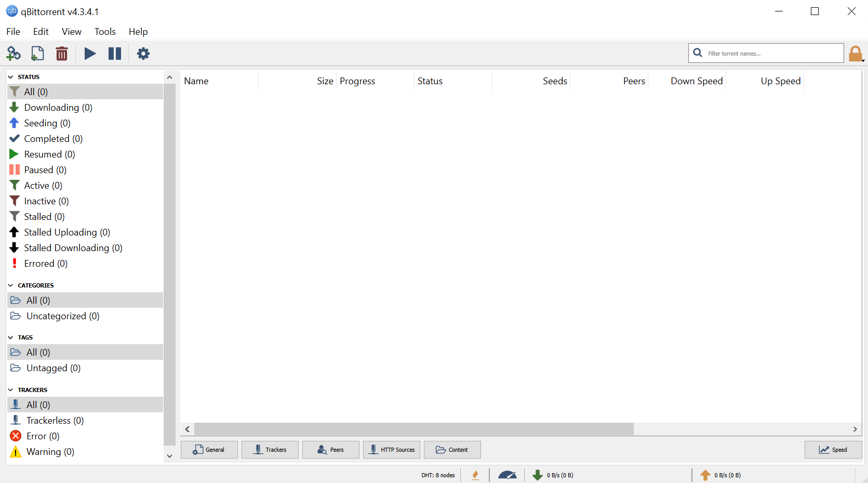Click the orange upload speed arrow
868x483 pixels.
pos(705,475)
